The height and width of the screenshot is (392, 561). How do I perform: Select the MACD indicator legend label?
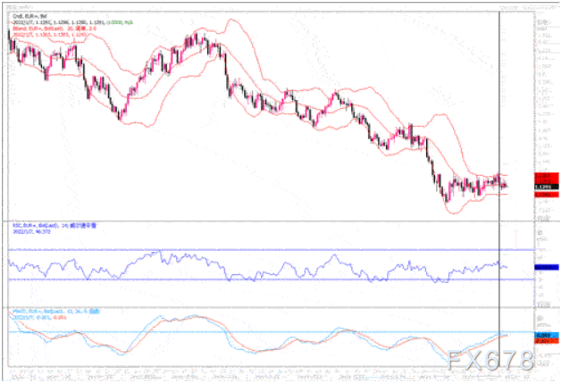coord(45,312)
